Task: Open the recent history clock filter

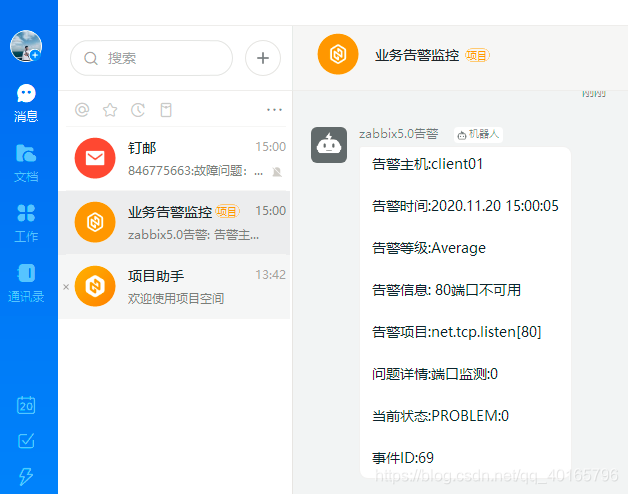Action: point(138,109)
